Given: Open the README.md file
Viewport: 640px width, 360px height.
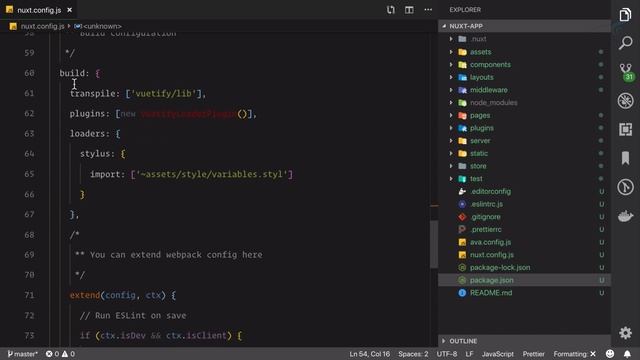Looking at the screenshot, I should [524, 293].
